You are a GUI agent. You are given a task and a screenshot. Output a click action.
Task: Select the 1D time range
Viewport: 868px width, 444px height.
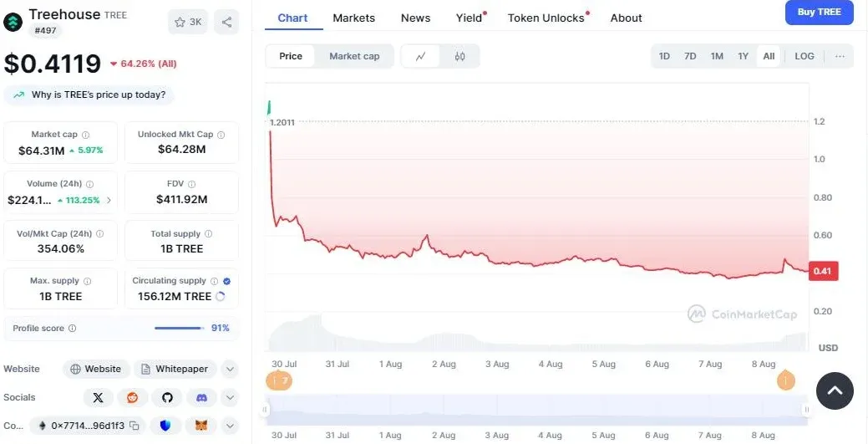tap(664, 56)
